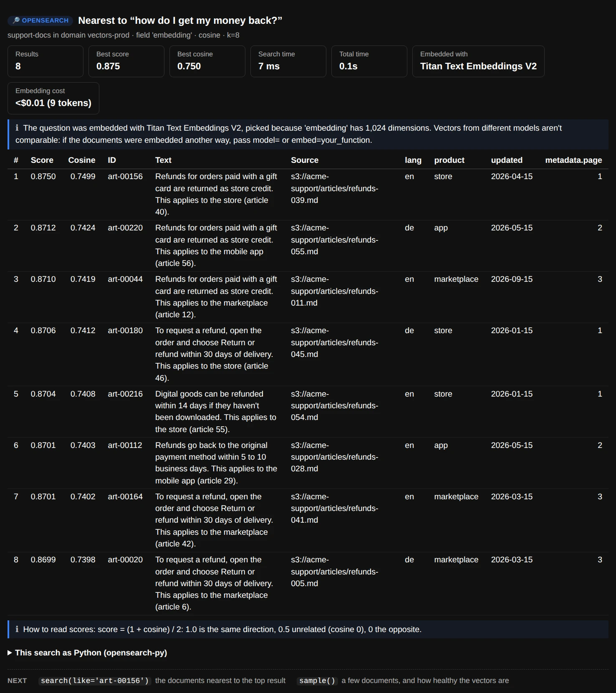
Task: Click the source path ending refunds-055.md
Action: pyautogui.click(x=335, y=240)
